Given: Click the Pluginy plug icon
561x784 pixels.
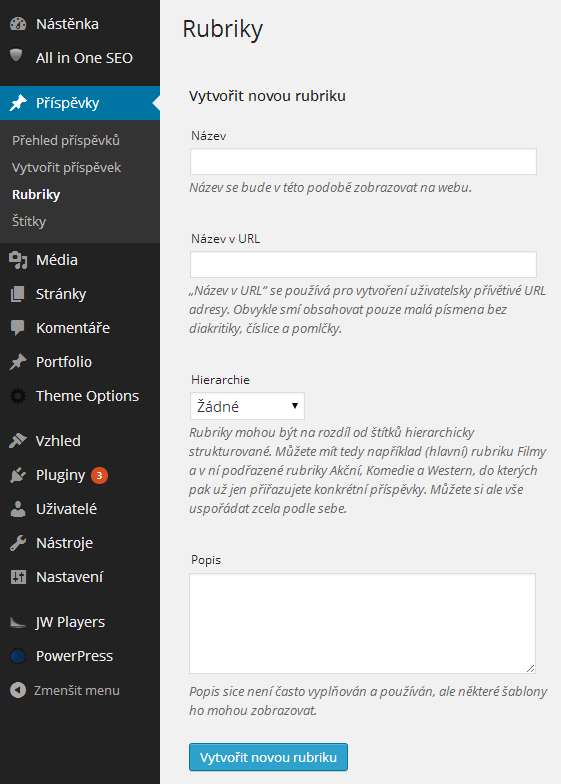Looking at the screenshot, I should [18, 475].
